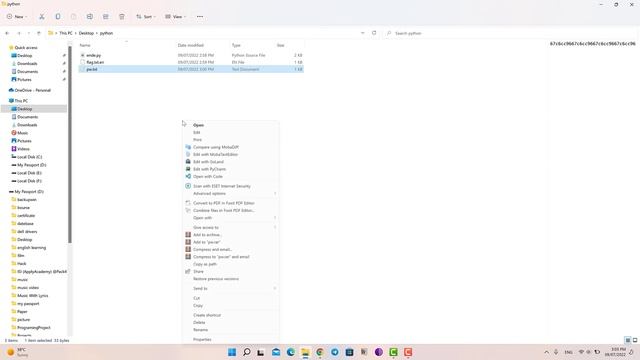Image resolution: width=640 pixels, height=360 pixels.
Task: Open the Sort dropdown
Action: coord(146,17)
